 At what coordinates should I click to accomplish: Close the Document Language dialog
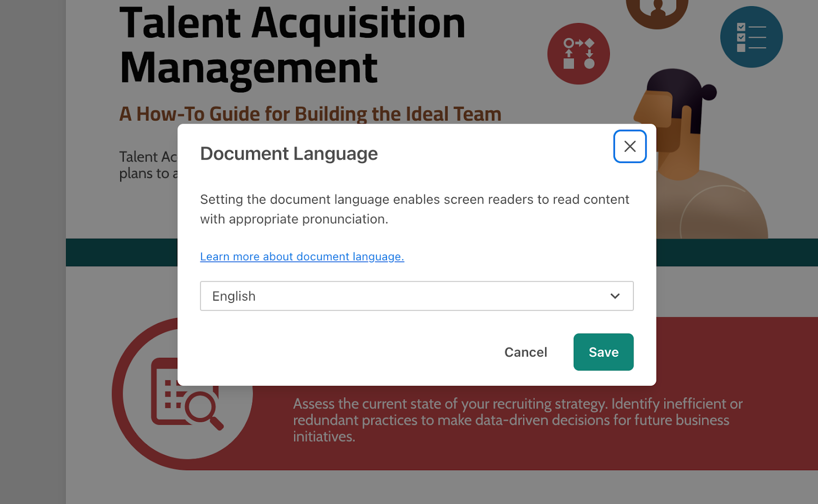click(x=629, y=146)
